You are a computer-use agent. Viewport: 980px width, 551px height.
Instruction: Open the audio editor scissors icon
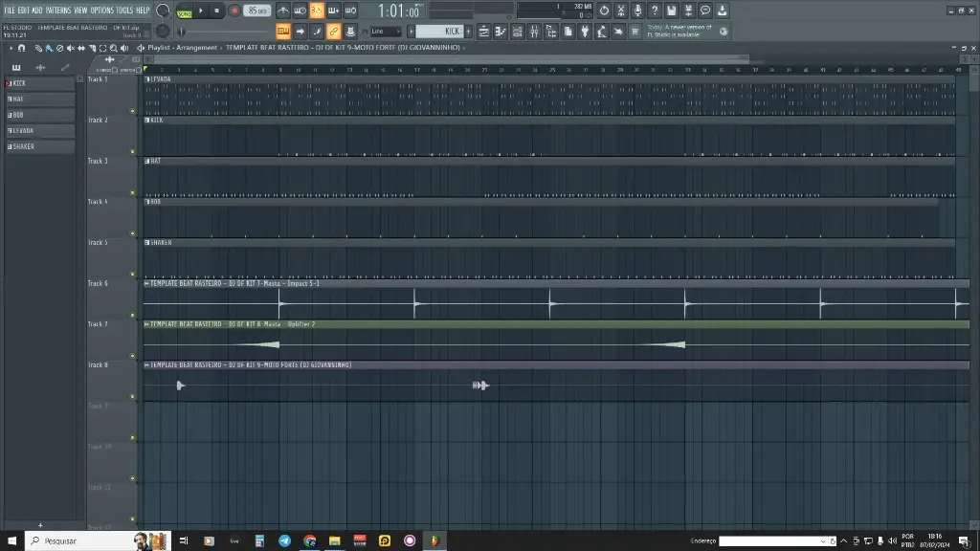coord(620,11)
